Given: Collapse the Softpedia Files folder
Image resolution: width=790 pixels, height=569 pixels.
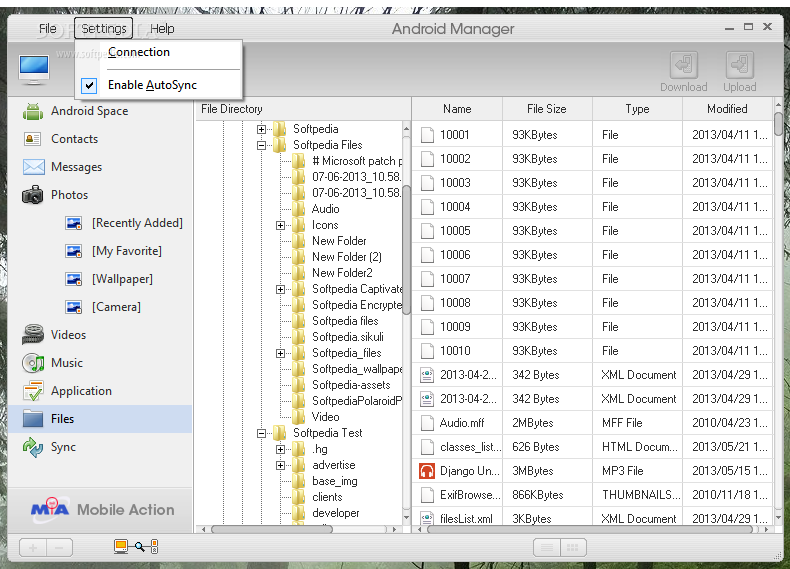Looking at the screenshot, I should pos(261,145).
